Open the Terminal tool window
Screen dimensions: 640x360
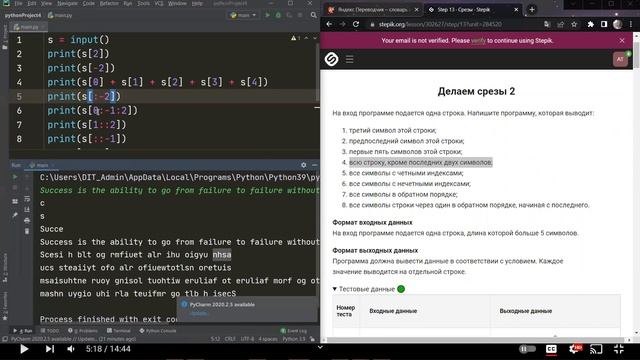coord(119,331)
